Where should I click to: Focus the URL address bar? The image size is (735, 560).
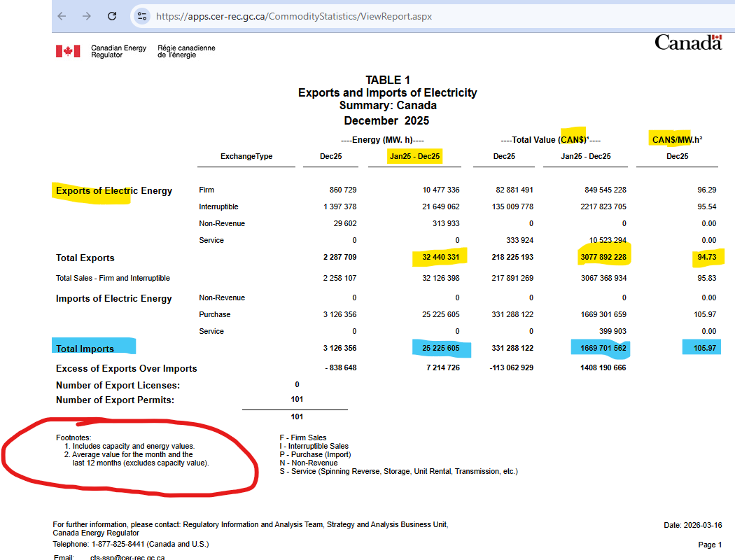click(x=294, y=16)
